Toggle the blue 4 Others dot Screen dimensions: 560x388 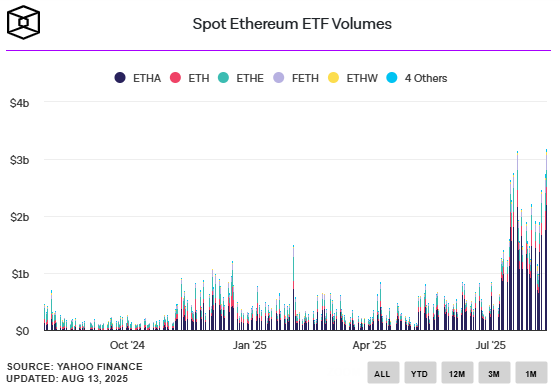tap(392, 78)
